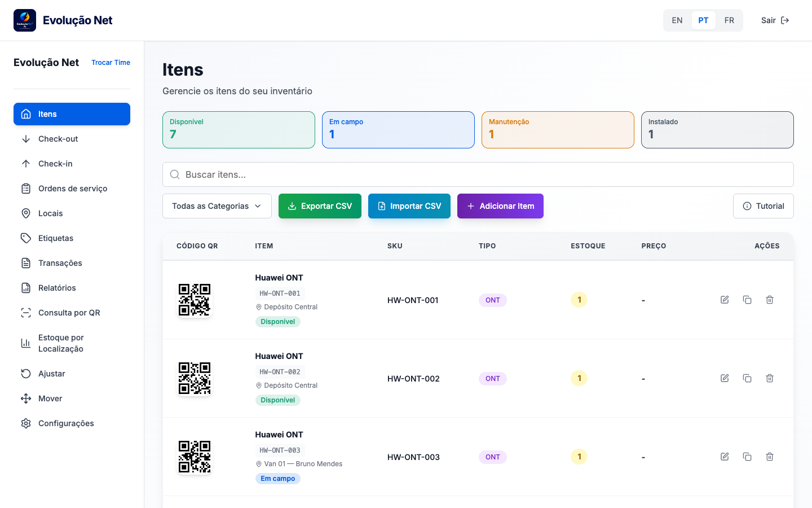Click the search magnifier icon
This screenshot has width=812, height=508.
175,174
